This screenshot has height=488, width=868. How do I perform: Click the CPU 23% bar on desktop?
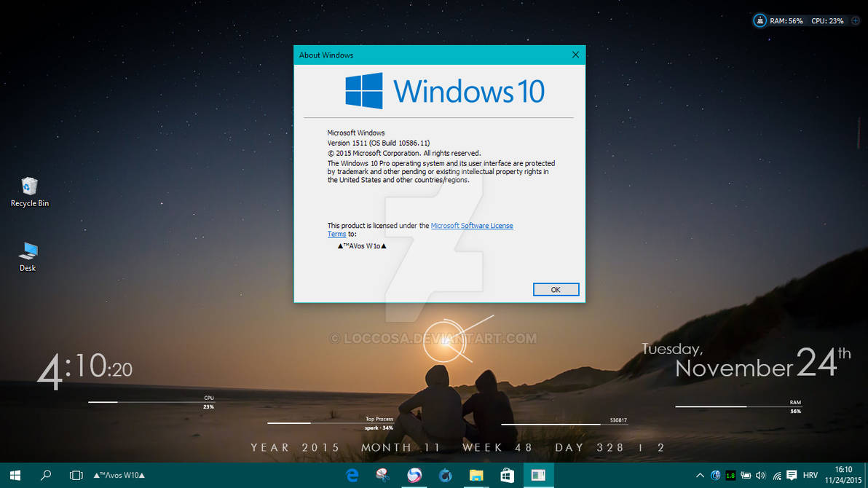pyautogui.click(x=151, y=402)
